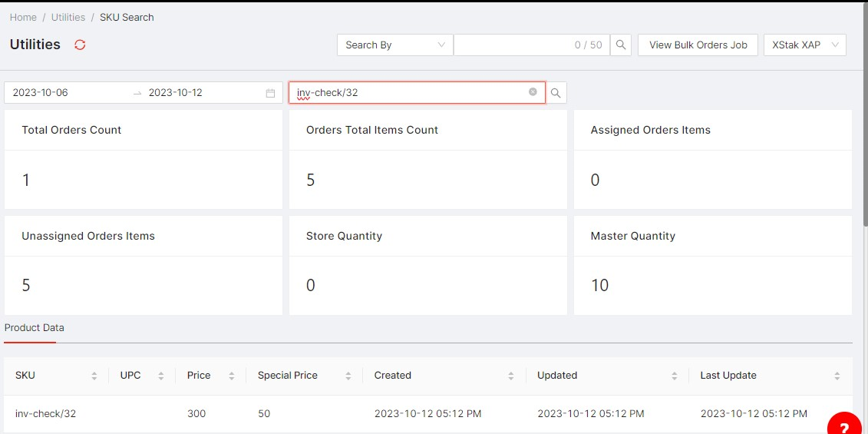Sort by Special Price column arrows
Image resolution: width=868 pixels, height=434 pixels.
click(x=348, y=376)
